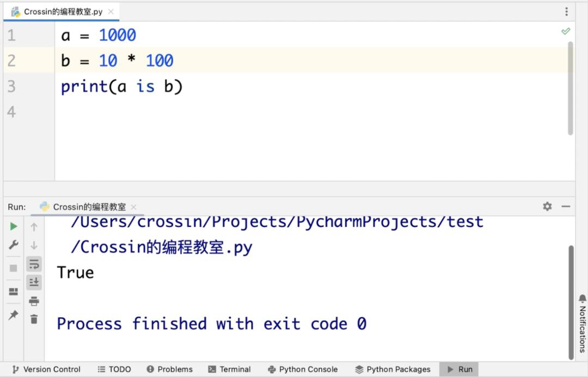Pin the Run tab with pin icon

tap(14, 315)
